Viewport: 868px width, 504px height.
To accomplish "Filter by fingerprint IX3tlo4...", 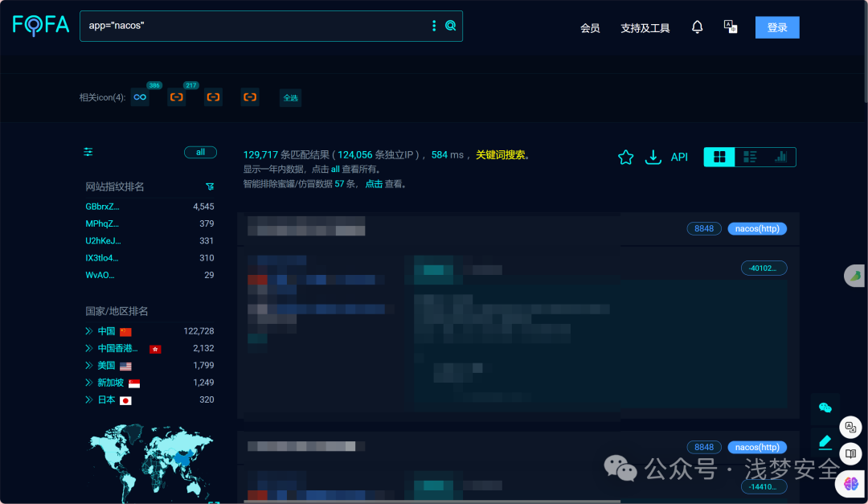I will (102, 258).
